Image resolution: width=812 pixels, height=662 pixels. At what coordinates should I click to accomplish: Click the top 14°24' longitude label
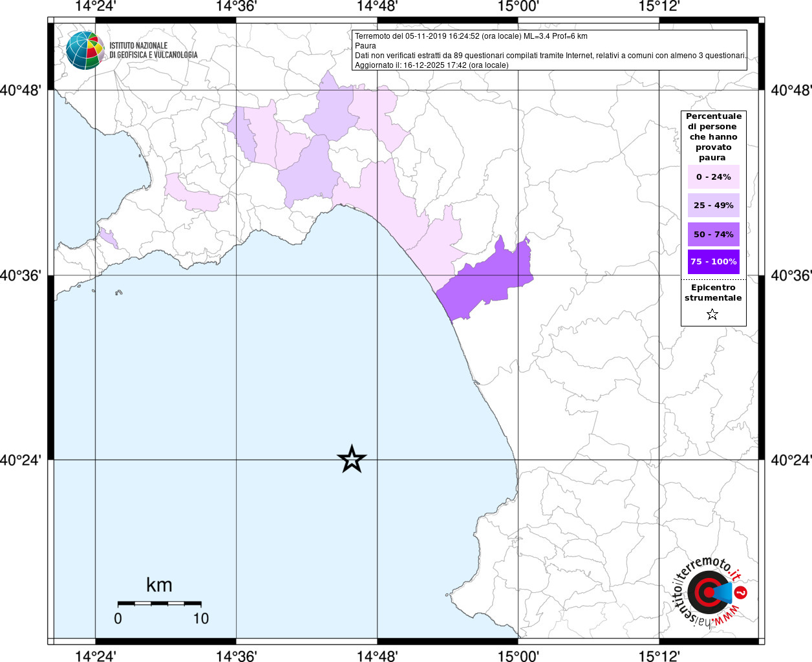(95, 6)
